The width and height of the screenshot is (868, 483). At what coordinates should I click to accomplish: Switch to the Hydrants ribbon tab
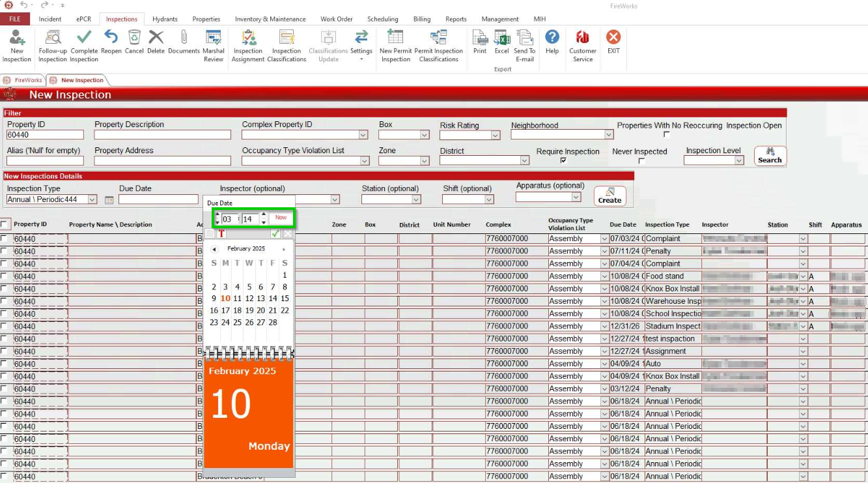point(165,19)
